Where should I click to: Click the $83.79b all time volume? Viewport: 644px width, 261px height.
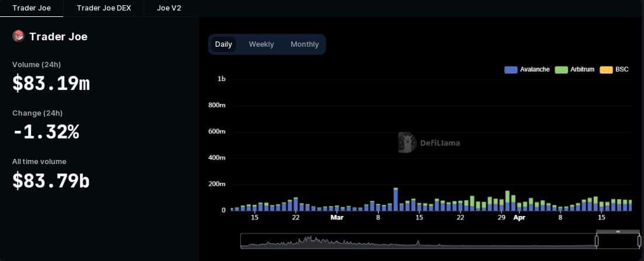51,181
